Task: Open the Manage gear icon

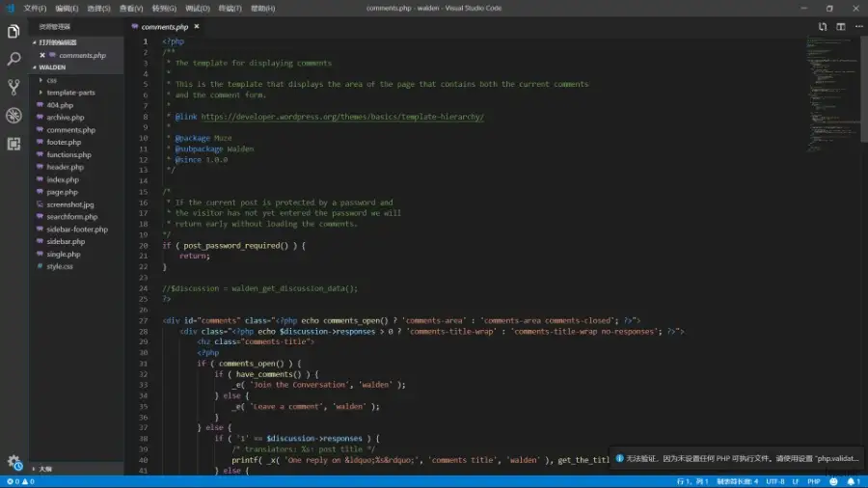Action: point(14,462)
